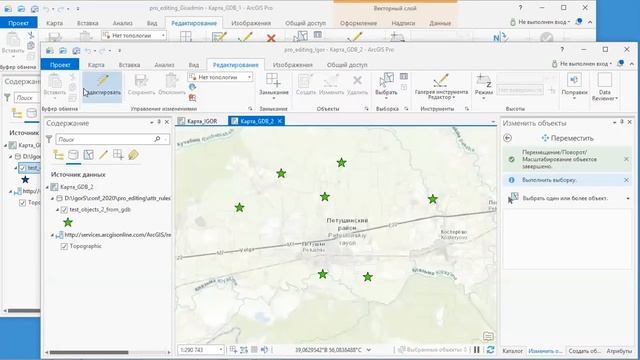Click the Создать objects tool
Viewport: 640px width, 360px height.
(305, 85)
